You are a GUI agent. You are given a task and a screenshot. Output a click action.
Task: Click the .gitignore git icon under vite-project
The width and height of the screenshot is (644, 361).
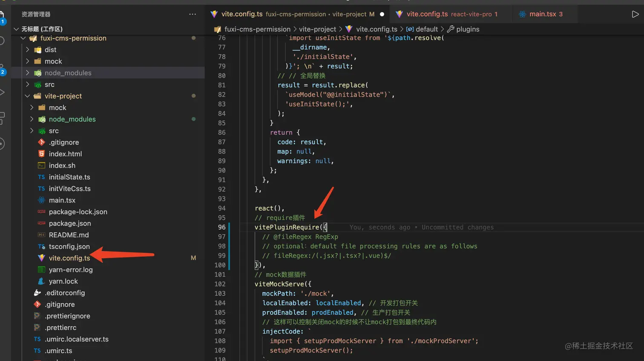click(41, 142)
